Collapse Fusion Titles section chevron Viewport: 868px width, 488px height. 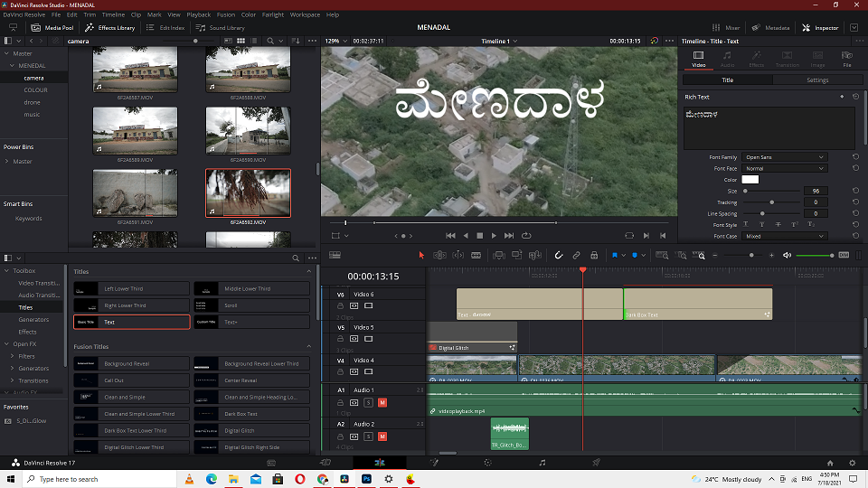[x=309, y=346]
